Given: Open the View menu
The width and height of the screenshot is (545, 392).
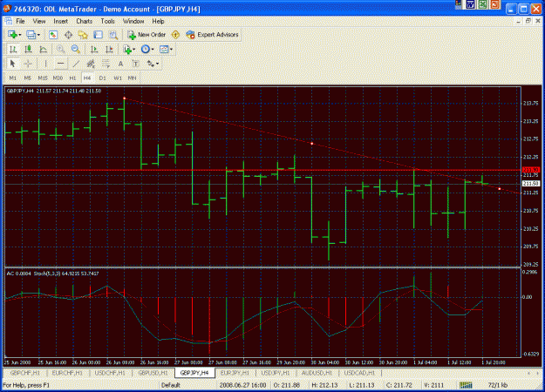Looking at the screenshot, I should 39,21.
